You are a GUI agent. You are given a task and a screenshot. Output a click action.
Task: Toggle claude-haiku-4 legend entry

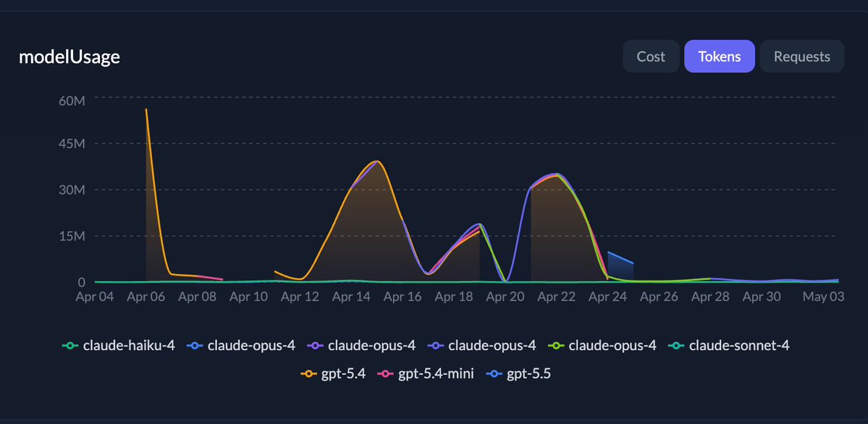(119, 346)
